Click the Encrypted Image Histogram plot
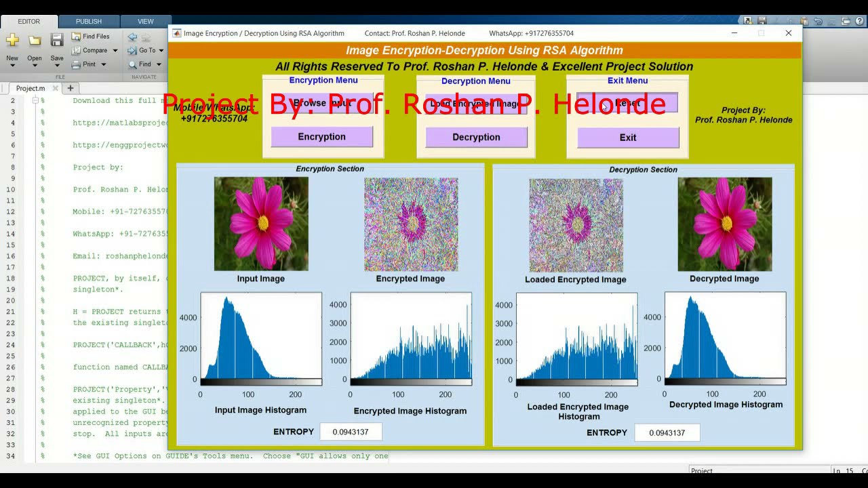868x488 pixels. pos(411,335)
